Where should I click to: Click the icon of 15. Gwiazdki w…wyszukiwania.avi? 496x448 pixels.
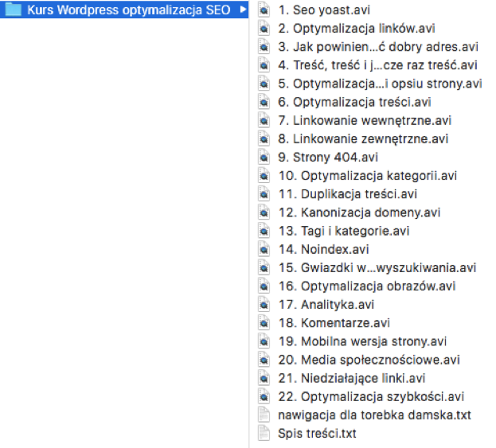pos(264,267)
